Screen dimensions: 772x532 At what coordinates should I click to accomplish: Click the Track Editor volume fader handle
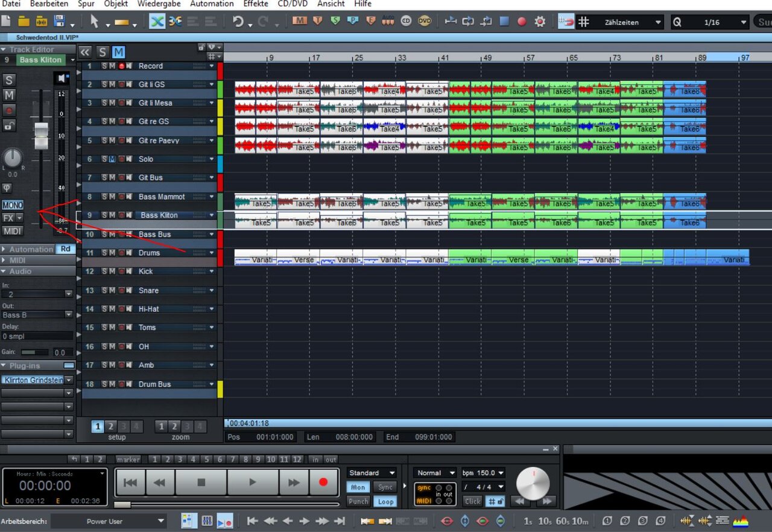point(41,136)
